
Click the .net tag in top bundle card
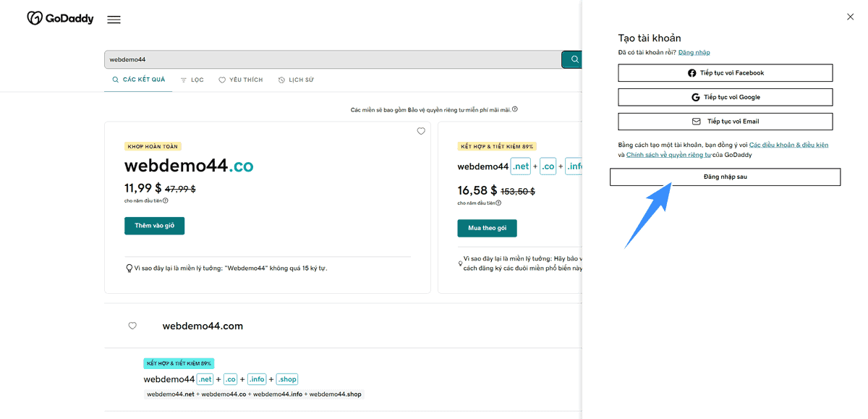coord(521,166)
